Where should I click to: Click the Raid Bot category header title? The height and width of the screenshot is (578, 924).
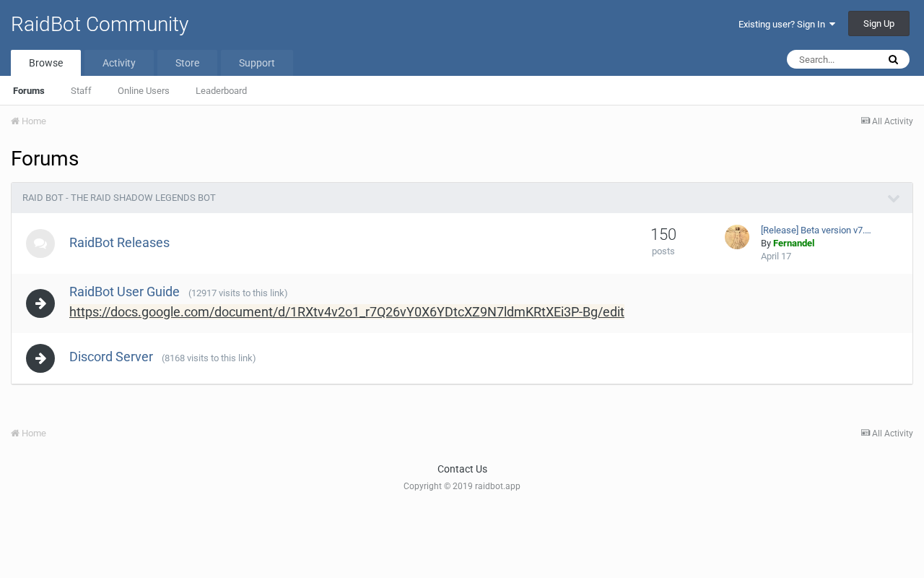coord(119,198)
